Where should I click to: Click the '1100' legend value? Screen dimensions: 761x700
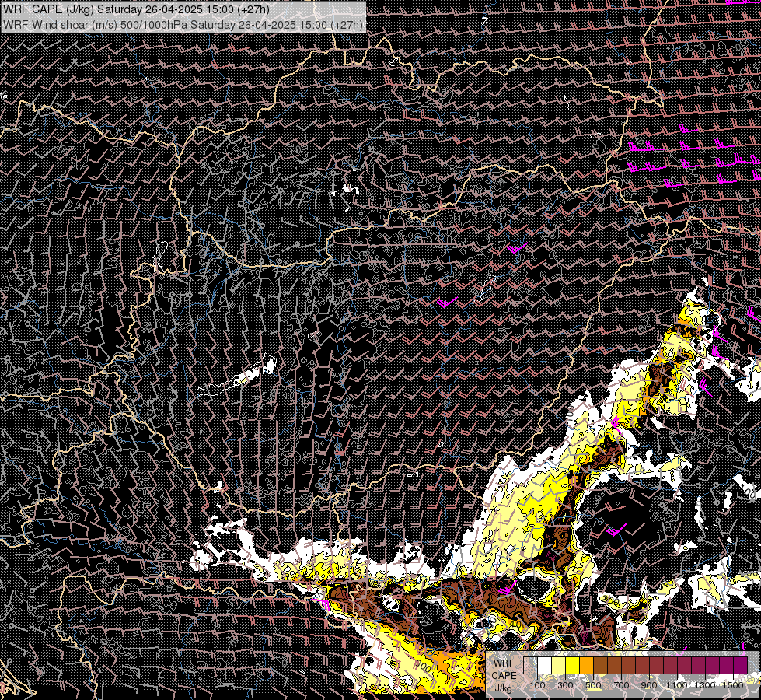[677, 685]
